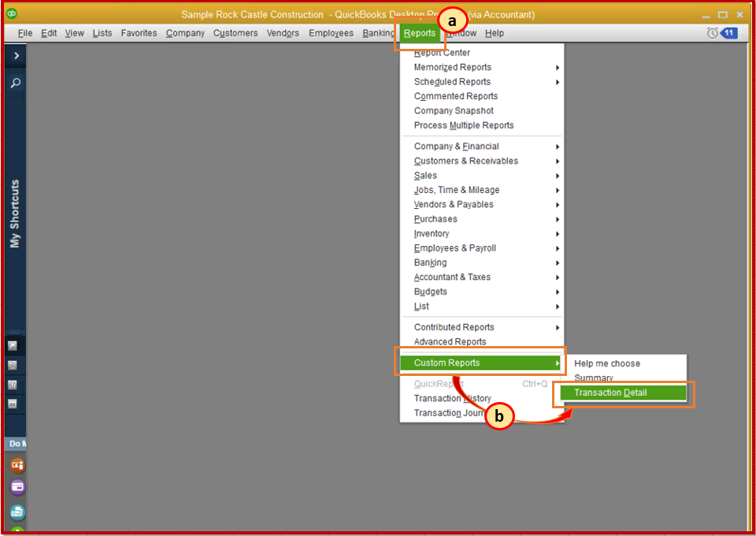The width and height of the screenshot is (756, 536).
Task: Expand Memorized Reports submenu
Action: click(482, 67)
